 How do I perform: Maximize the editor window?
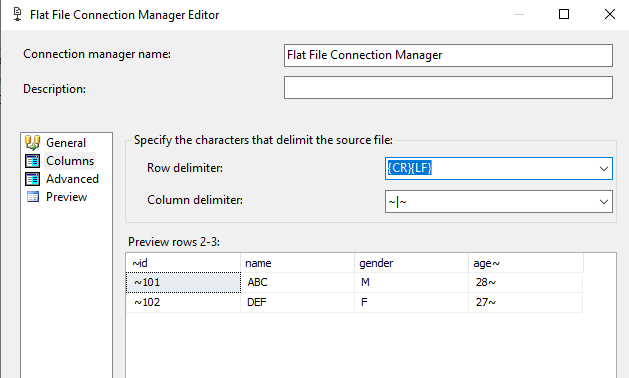coord(564,14)
